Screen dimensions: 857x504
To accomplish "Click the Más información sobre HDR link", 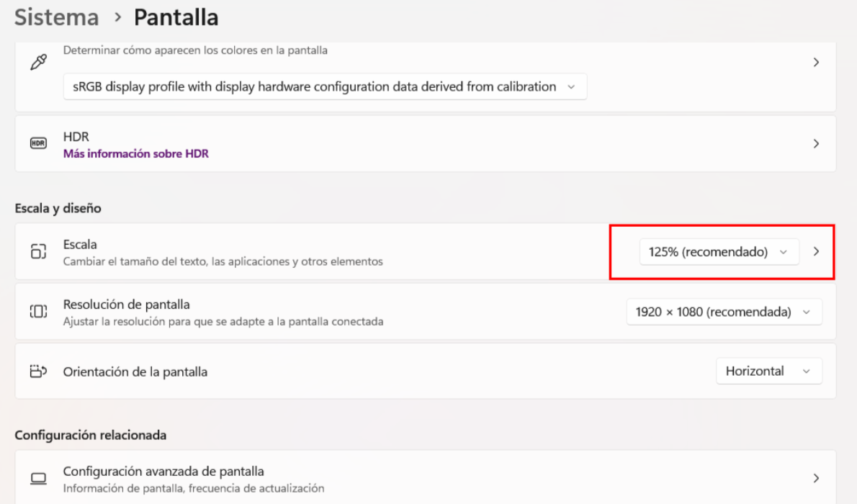I will 135,153.
